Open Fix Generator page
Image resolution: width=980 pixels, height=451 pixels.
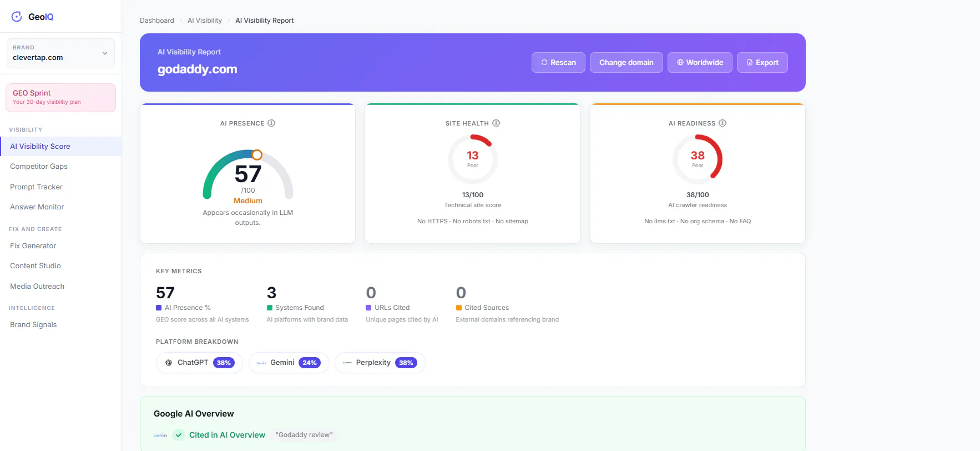(x=33, y=246)
